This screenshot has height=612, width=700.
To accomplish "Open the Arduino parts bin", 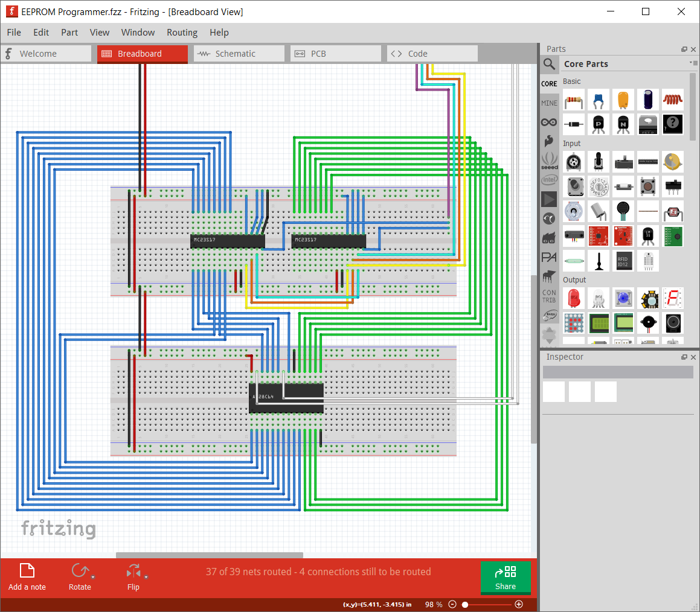I will coord(549,123).
